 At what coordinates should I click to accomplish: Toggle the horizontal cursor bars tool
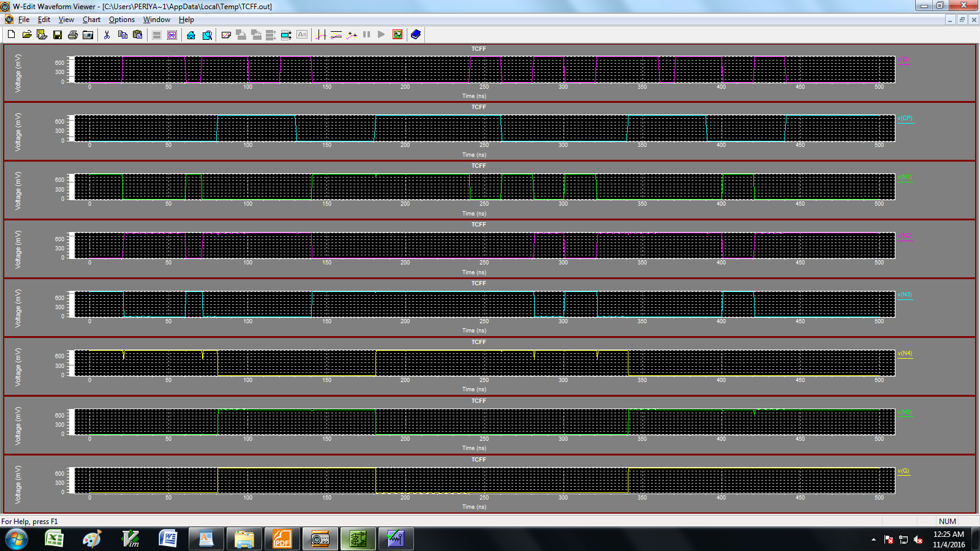coord(336,35)
